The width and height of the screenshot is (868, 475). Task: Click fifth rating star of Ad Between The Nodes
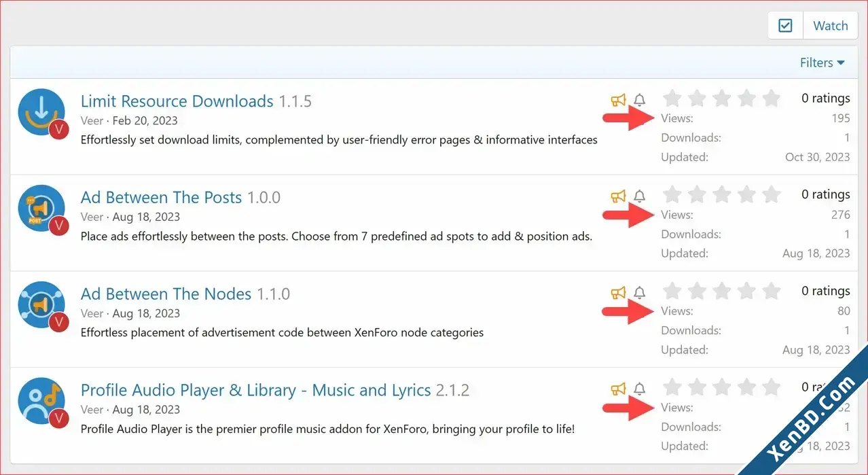(x=771, y=292)
